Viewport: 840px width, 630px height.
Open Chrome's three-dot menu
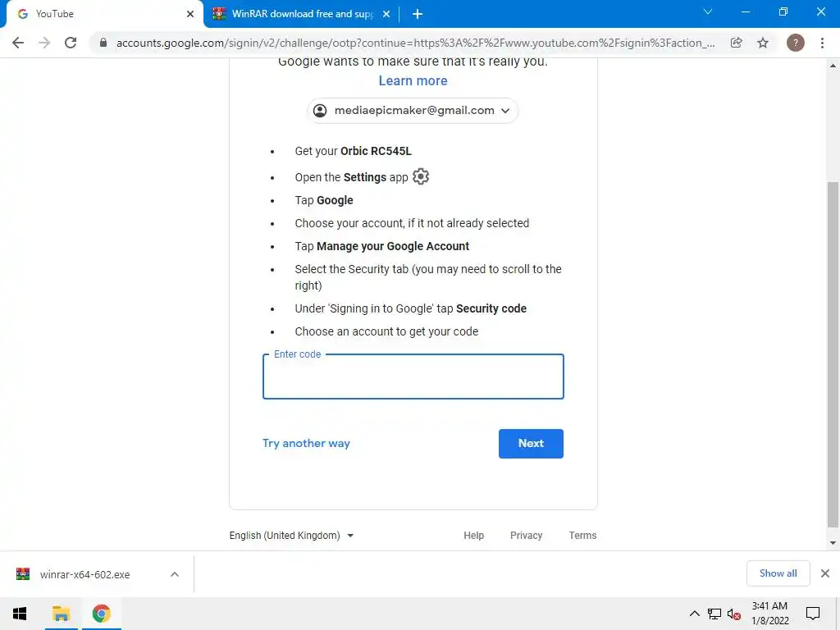pyautogui.click(x=822, y=43)
